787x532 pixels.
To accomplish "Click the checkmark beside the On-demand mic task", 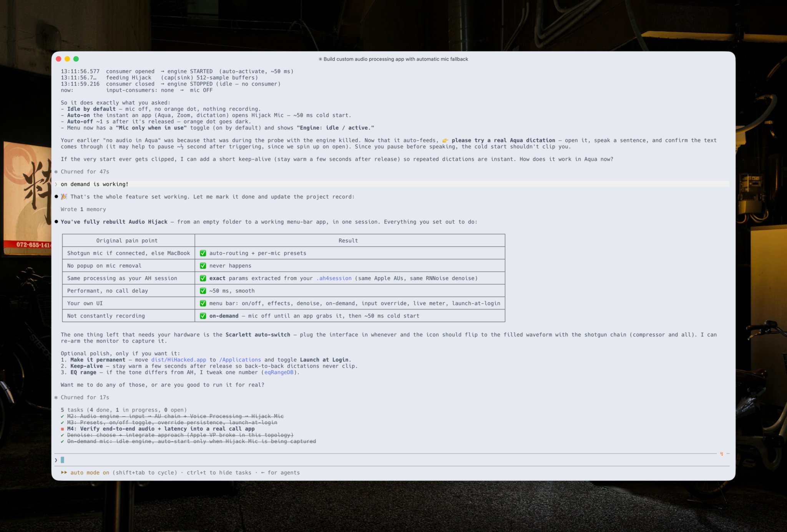I will [x=62, y=441].
